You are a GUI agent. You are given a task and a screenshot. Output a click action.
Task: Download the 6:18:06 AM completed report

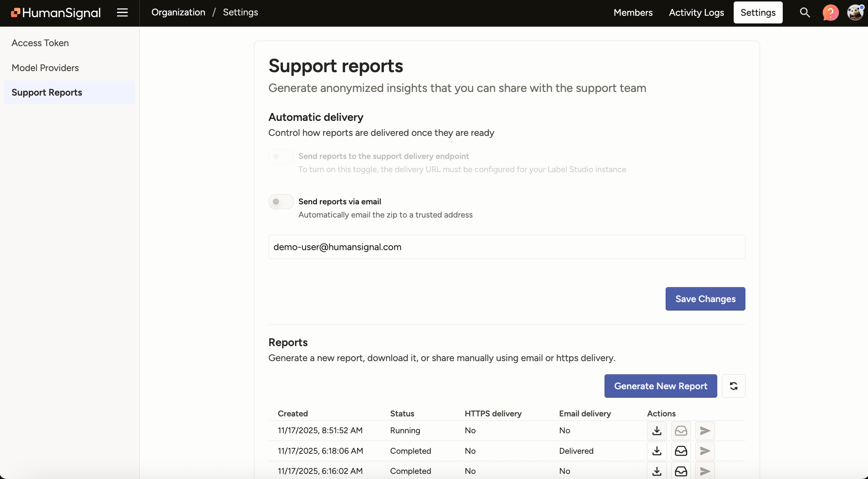[x=656, y=451]
